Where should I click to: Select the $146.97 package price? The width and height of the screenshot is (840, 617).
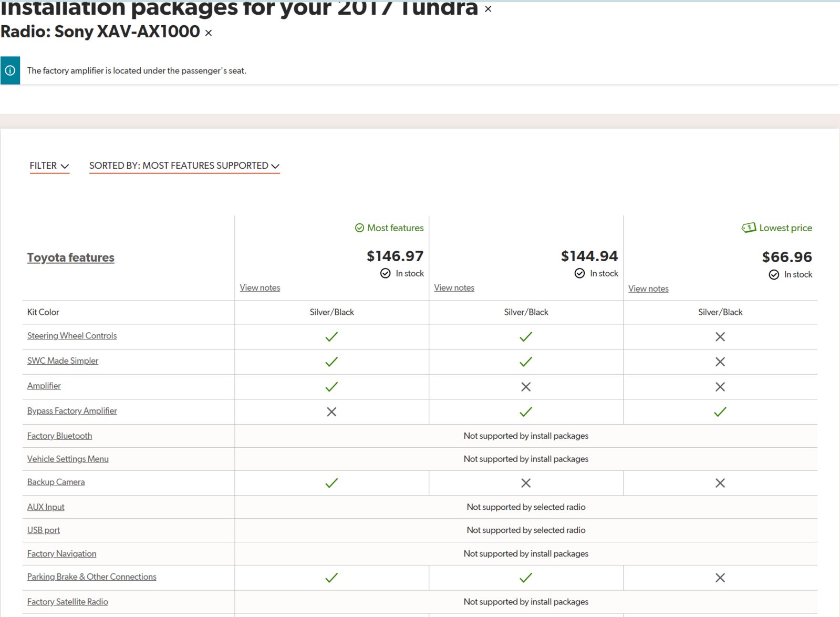tap(395, 256)
